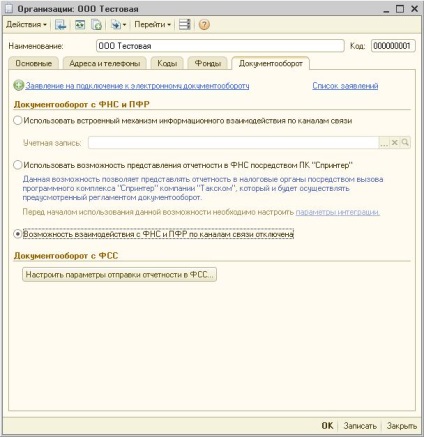Image resolution: width=424 pixels, height=437 pixels.
Task: Open the Список заявлений link
Action: pos(345,86)
